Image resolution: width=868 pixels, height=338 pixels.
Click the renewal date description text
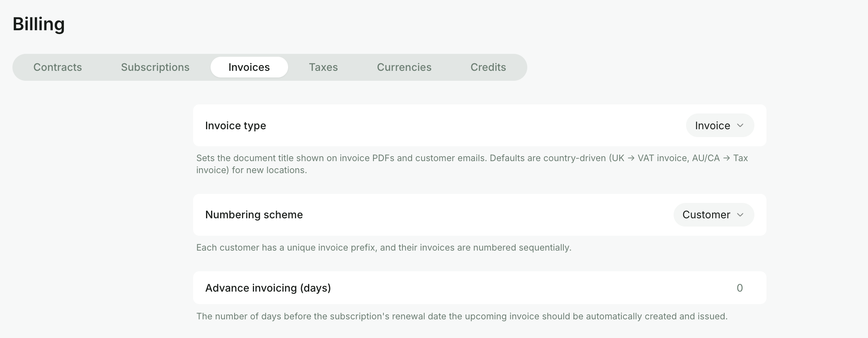pos(462,316)
